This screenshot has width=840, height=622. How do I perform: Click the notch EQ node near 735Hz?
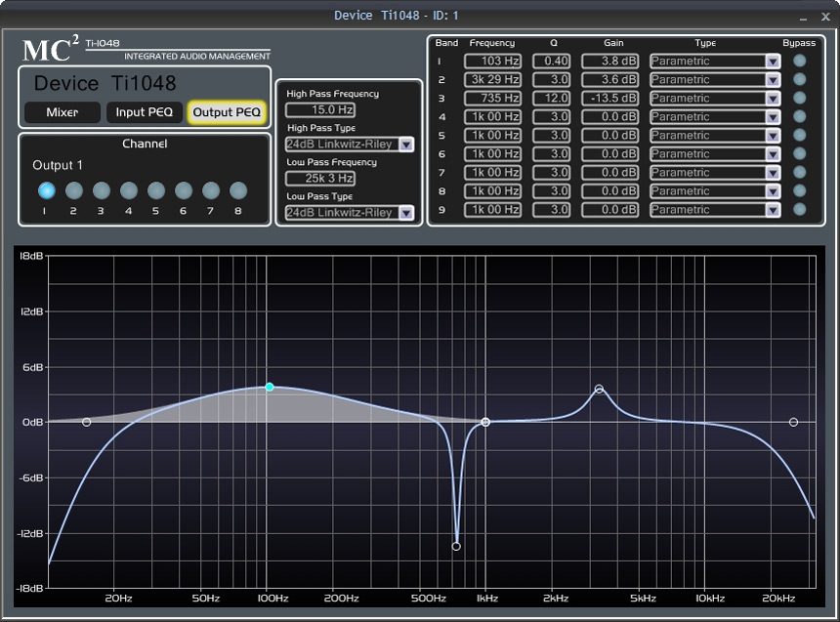point(456,547)
